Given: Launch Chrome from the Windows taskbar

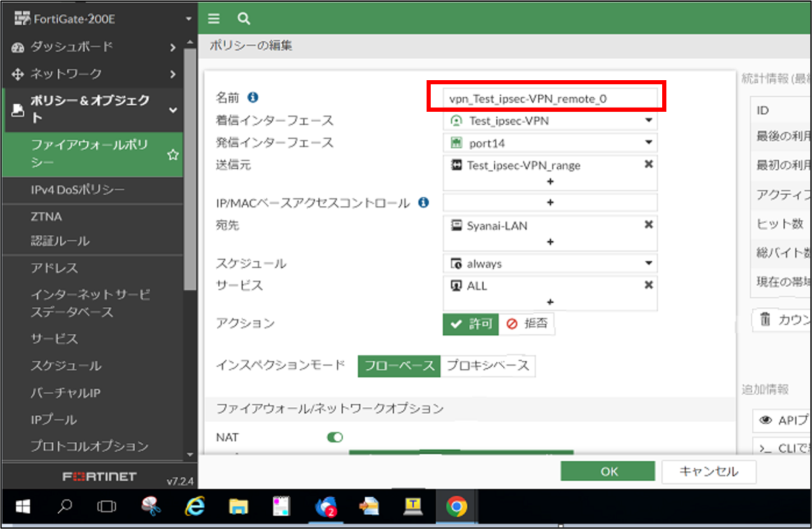Looking at the screenshot, I should coord(456,507).
